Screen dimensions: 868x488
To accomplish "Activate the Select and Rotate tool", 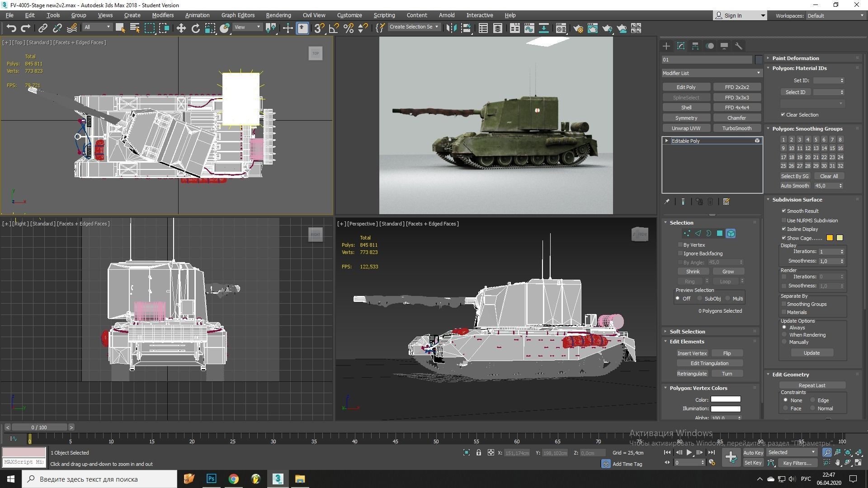I will pyautogui.click(x=195, y=28).
